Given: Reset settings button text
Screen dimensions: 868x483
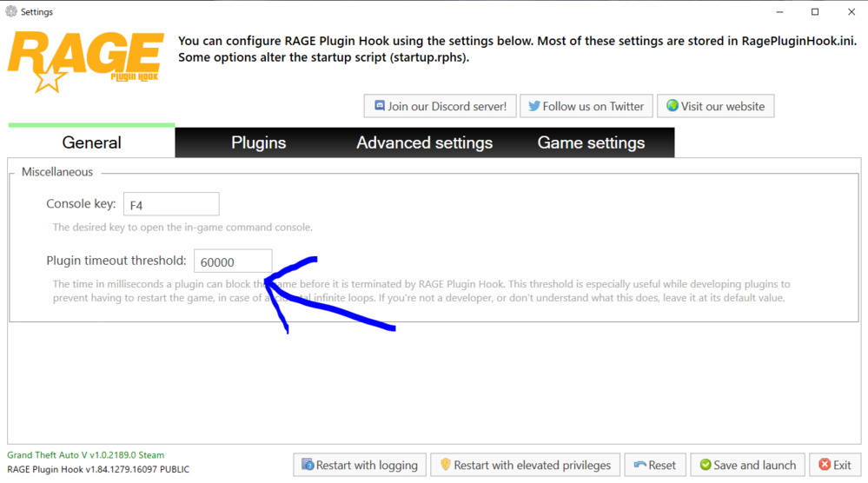Looking at the screenshot, I should 662,466.
